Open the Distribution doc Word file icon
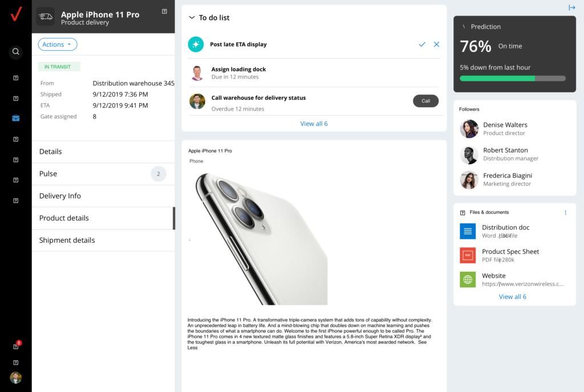 pos(468,231)
